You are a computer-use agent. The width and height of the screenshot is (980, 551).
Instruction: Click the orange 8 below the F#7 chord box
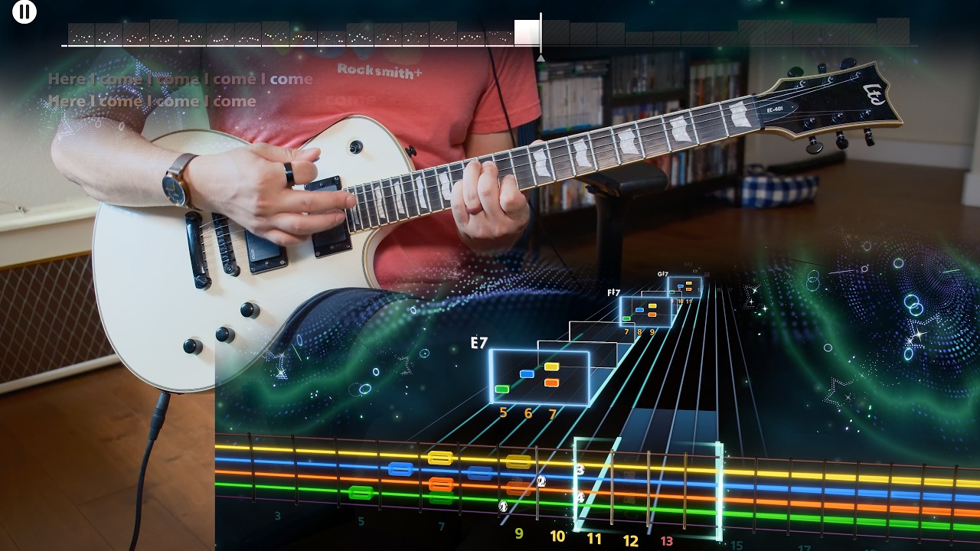click(x=639, y=332)
